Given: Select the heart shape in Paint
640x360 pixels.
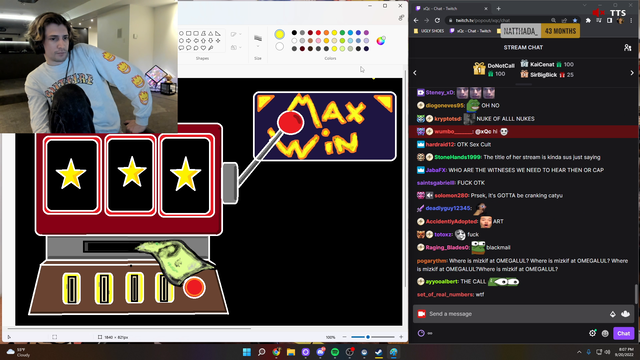Looking at the screenshot, I should point(203,48).
